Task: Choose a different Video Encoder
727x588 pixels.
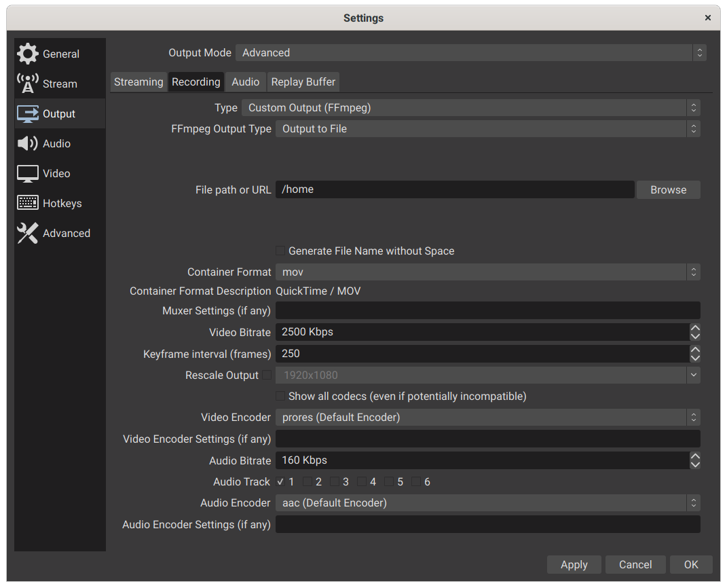Action: [x=488, y=418]
